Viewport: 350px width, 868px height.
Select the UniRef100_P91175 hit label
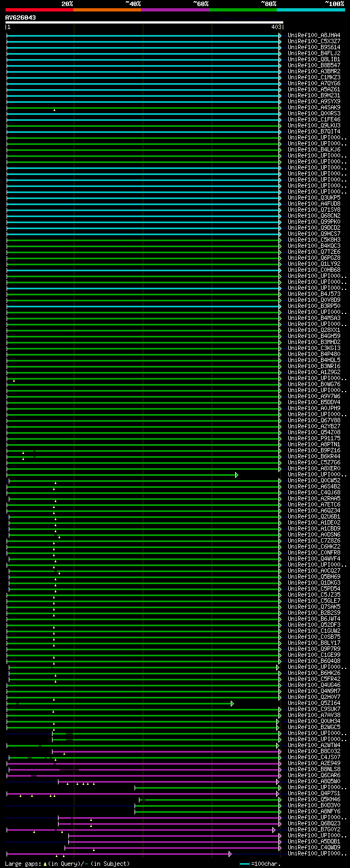tap(314, 439)
